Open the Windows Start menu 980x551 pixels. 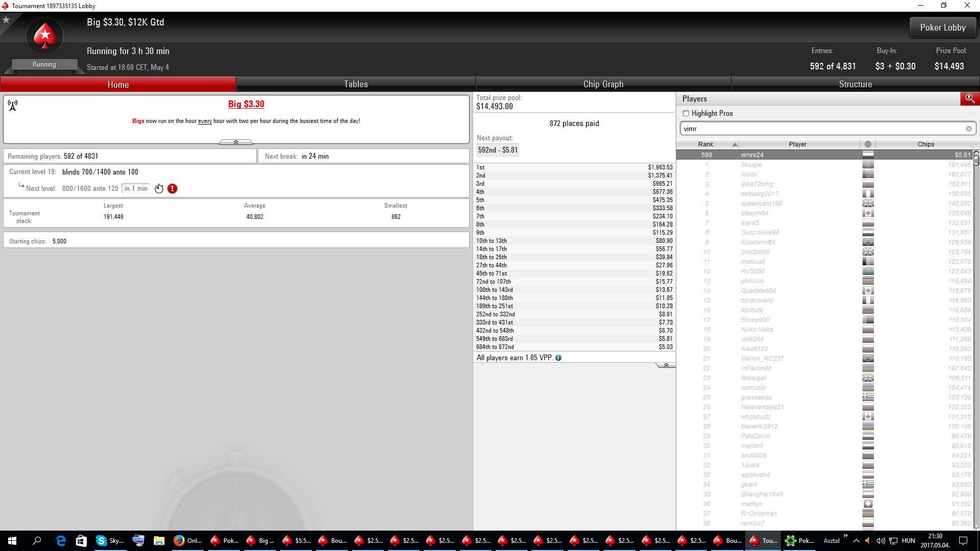(x=12, y=541)
